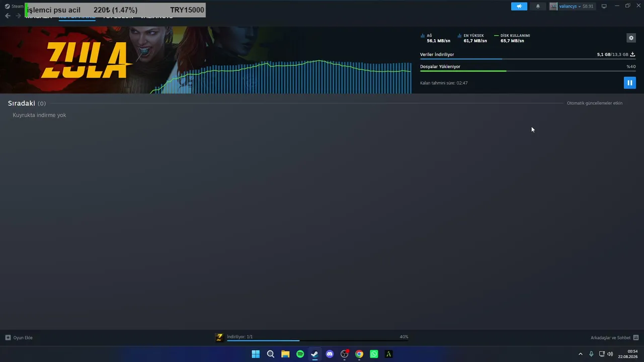Viewport: 644px width, 362px height.
Task: Click the Zula icon in the bottom download bar
Action: coord(219,337)
